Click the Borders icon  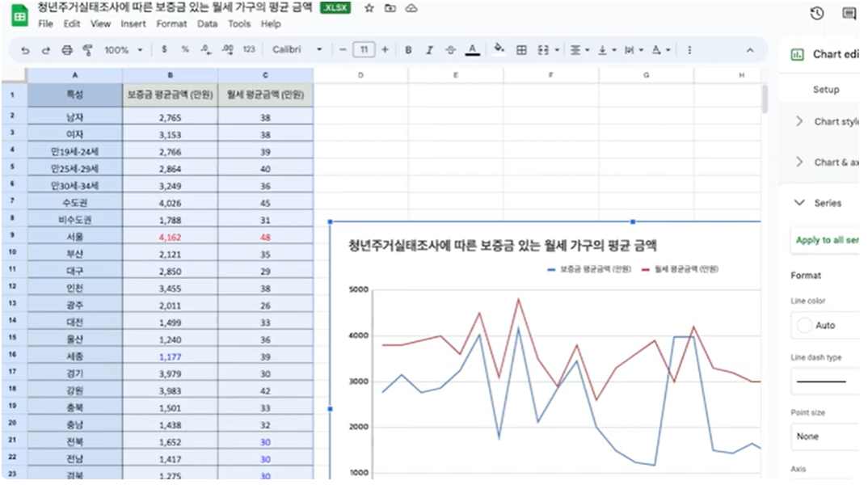524,49
